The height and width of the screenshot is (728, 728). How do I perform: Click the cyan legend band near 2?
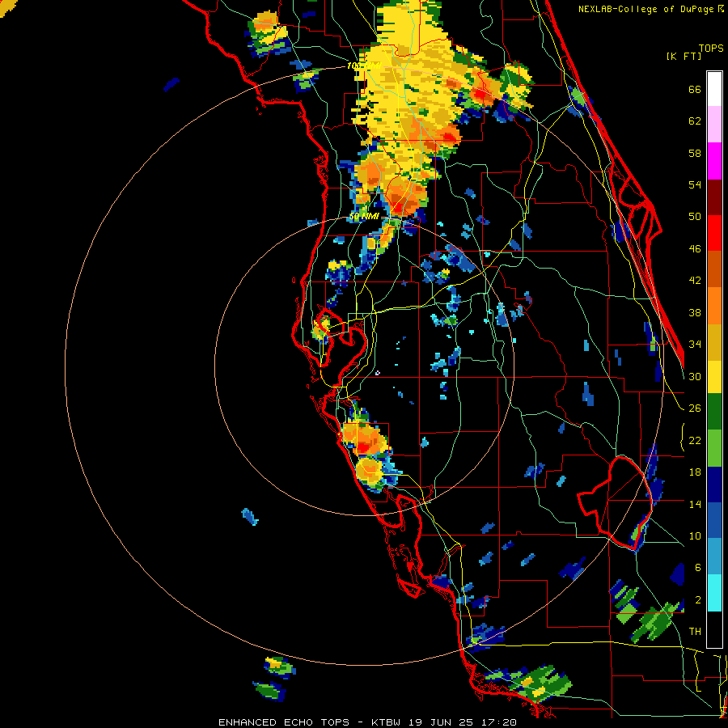(x=714, y=593)
